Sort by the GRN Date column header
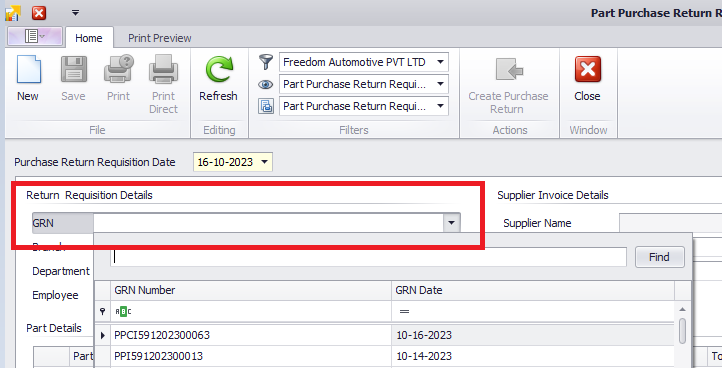The image size is (722, 368). coord(533,290)
